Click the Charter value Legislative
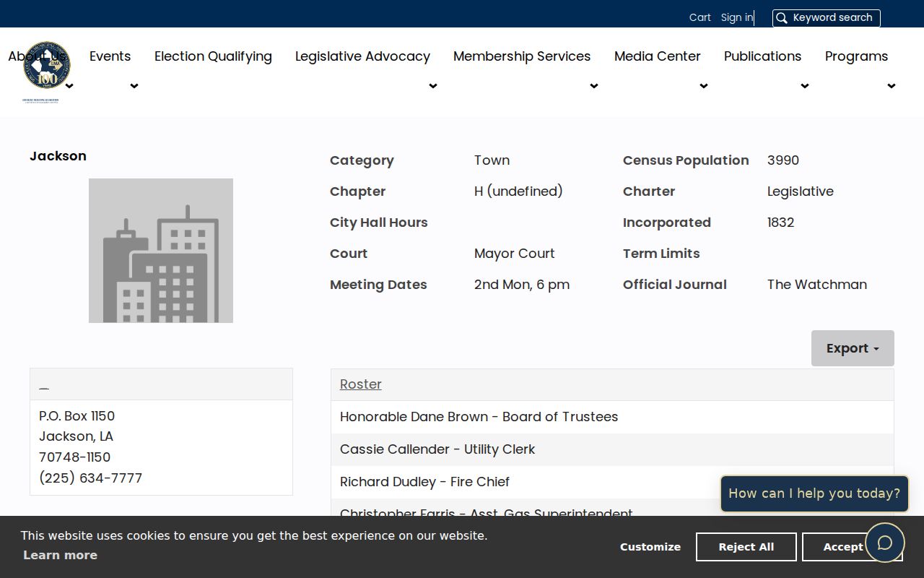Screen dimensions: 924x578 [801, 191]
